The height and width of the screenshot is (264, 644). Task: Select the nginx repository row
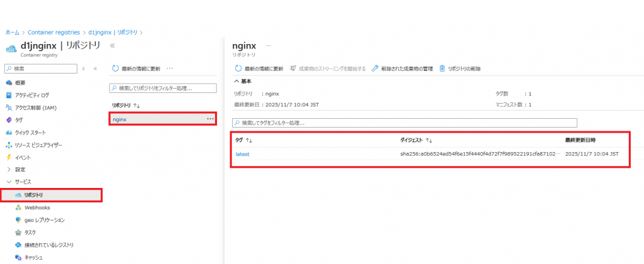pyautogui.click(x=157, y=119)
